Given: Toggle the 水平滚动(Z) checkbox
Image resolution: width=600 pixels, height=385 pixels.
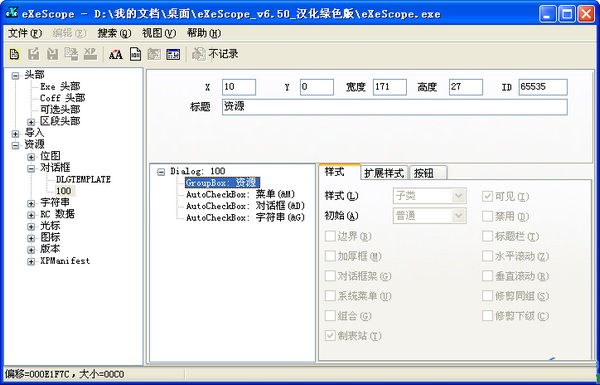Looking at the screenshot, I should click(x=487, y=256).
